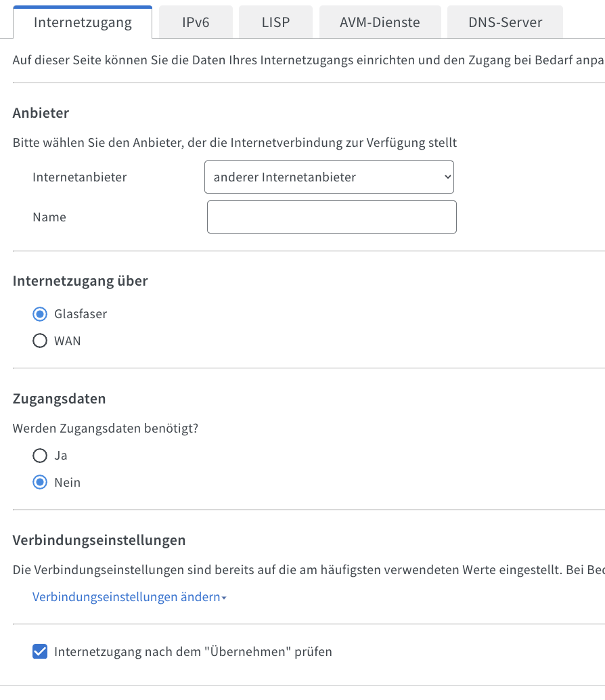Choose the Nein radio option
This screenshot has height=700, width=605.
40,482
